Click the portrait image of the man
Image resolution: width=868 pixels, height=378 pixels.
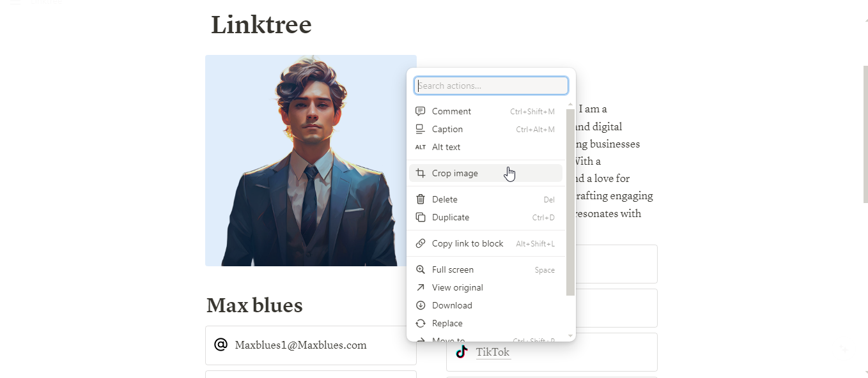click(311, 160)
